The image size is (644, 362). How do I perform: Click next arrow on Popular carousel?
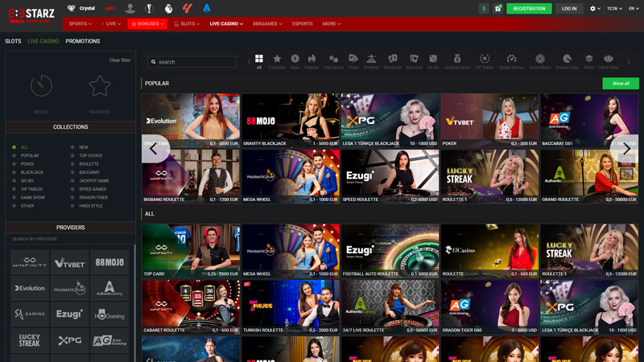[x=626, y=149]
